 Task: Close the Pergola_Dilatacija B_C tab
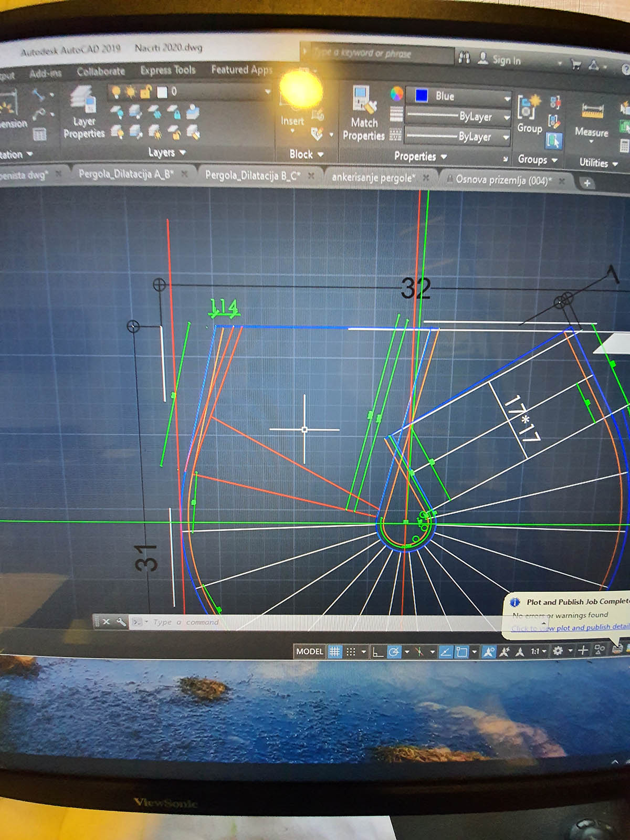[x=311, y=176]
